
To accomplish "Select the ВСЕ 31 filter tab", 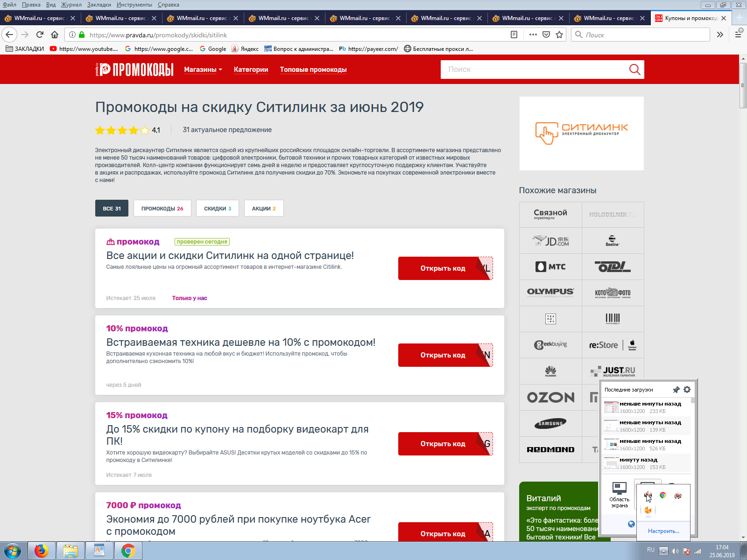I will pyautogui.click(x=112, y=208).
